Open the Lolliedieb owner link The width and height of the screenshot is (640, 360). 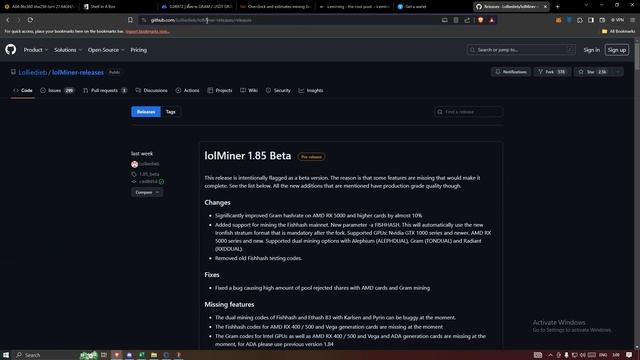33,72
